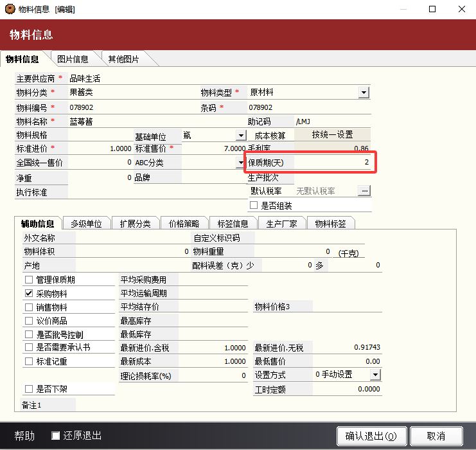Image resolution: width=476 pixels, height=450 pixels.
Task: Open the 生产厂家 tab
Action: click(x=282, y=224)
